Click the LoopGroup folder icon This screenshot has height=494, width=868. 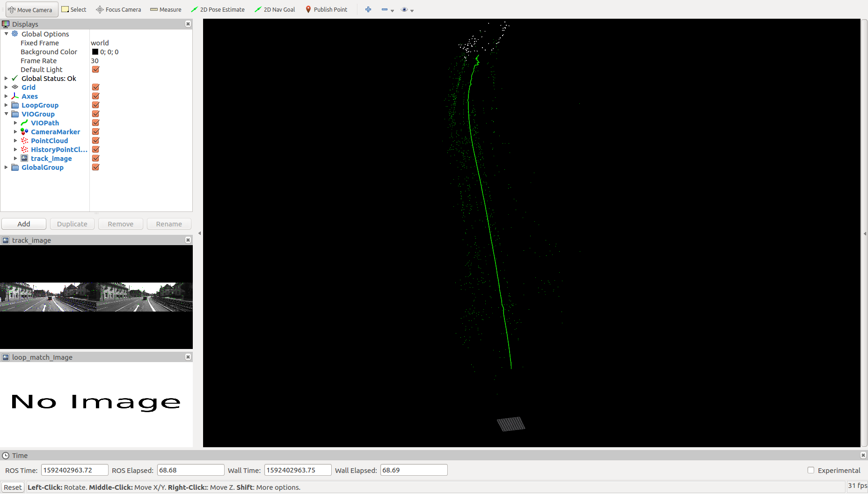coord(15,105)
